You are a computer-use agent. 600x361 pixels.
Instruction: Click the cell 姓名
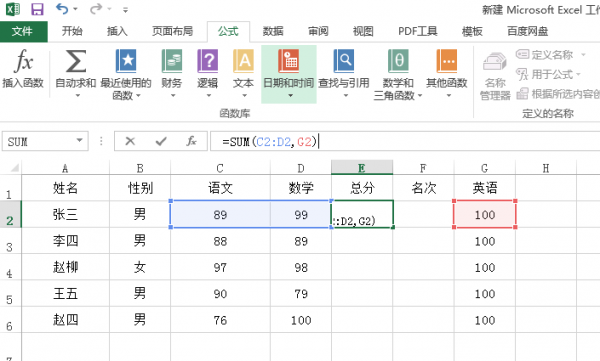click(65, 188)
